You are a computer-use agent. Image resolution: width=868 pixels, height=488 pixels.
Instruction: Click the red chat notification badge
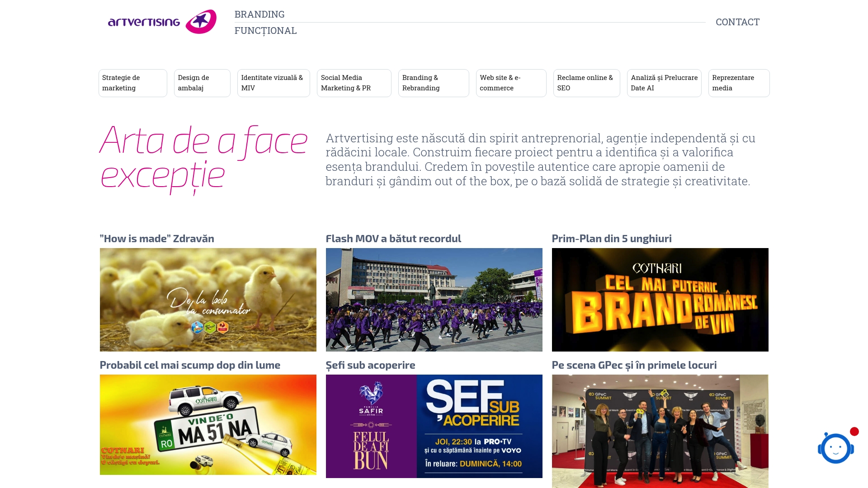(x=854, y=432)
